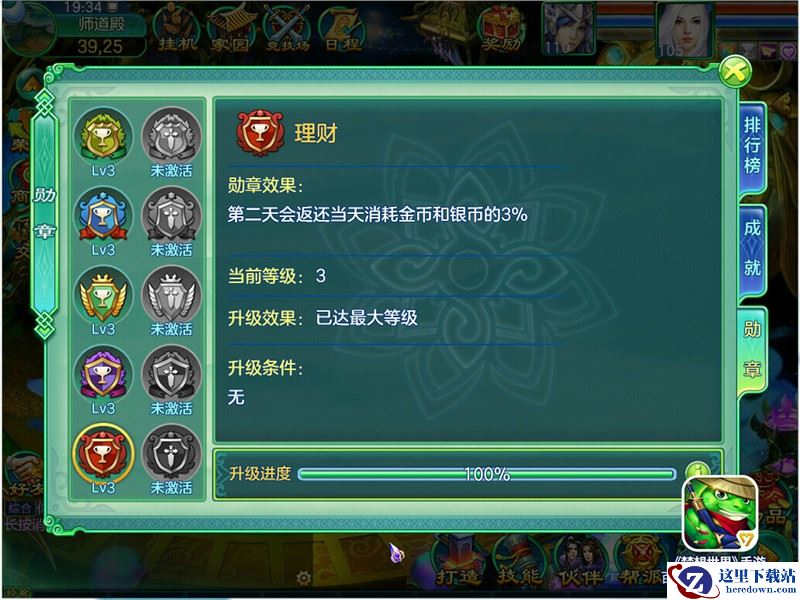The image size is (800, 600).
Task: Click the bottom gray 未激活 shield medal
Action: (171, 454)
